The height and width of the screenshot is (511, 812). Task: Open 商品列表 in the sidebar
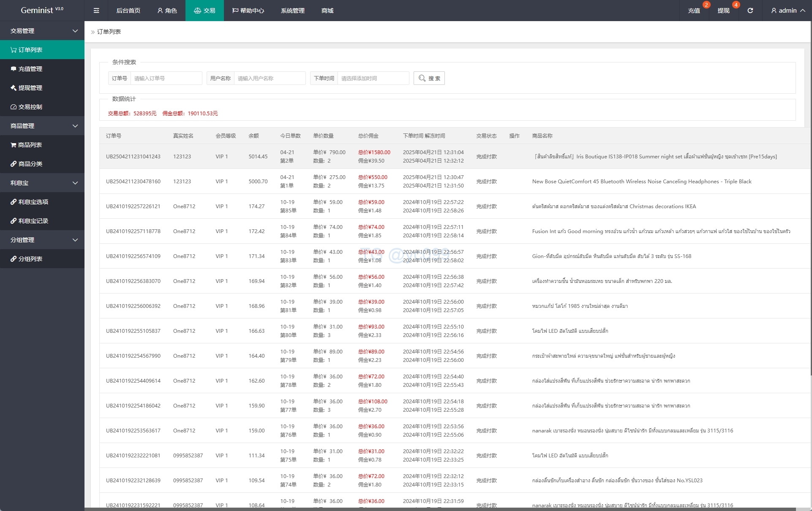point(30,145)
